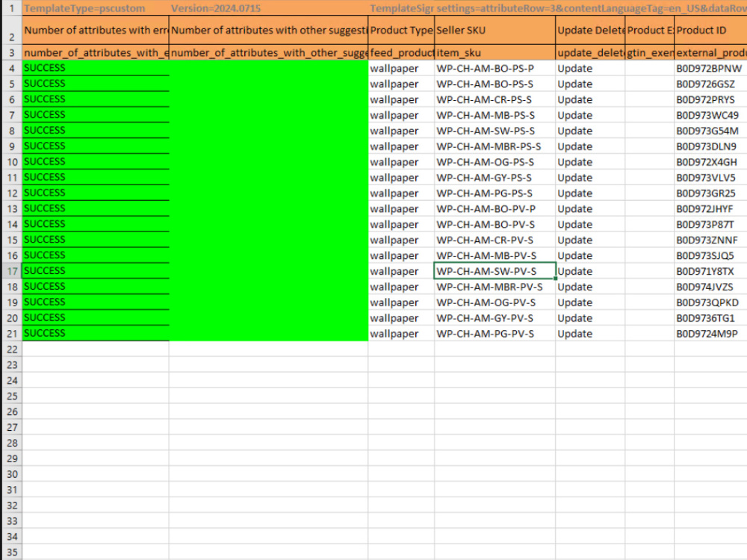747x560 pixels.
Task: Click Product ID cell B0D973P87T
Action: point(710,224)
